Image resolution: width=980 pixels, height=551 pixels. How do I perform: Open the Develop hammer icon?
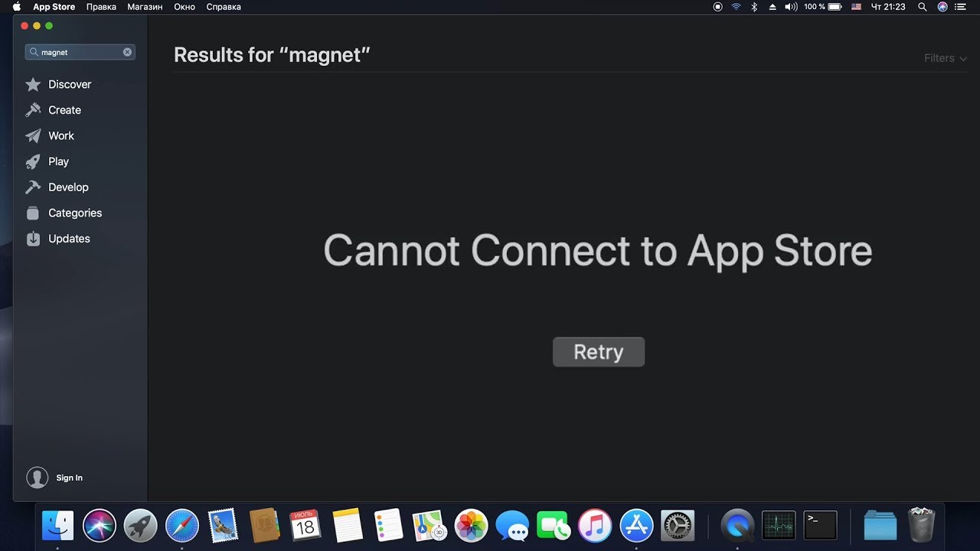tap(33, 187)
